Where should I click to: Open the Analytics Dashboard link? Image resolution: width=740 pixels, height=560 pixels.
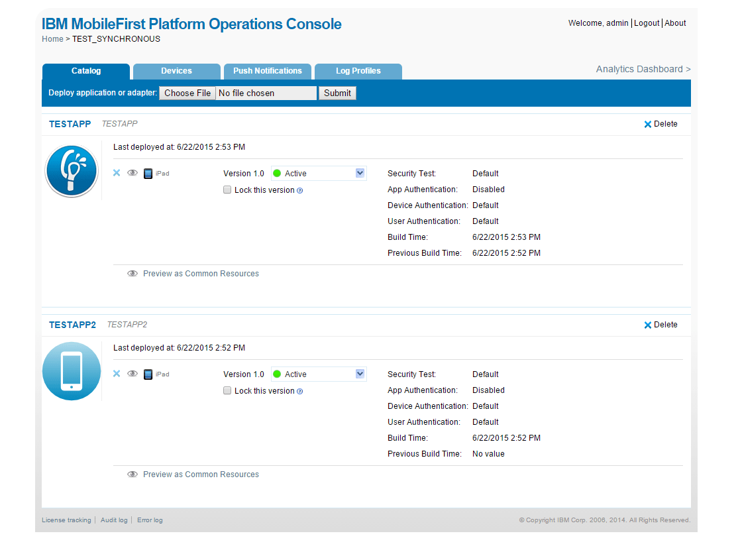pos(639,69)
